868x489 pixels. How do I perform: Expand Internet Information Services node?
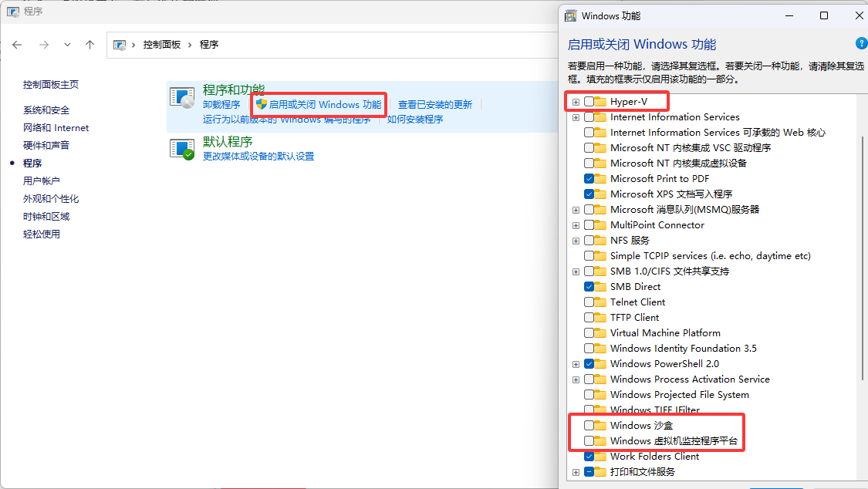576,118
